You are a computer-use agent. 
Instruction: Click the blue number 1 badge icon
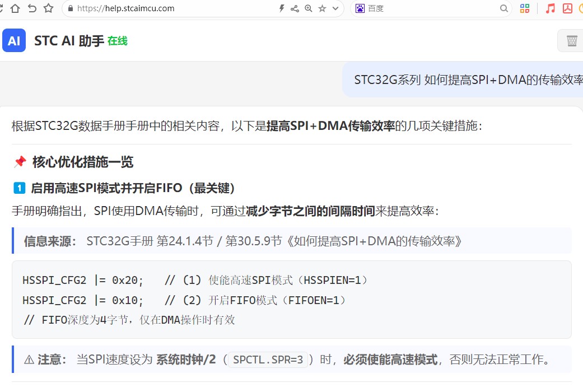pos(20,188)
